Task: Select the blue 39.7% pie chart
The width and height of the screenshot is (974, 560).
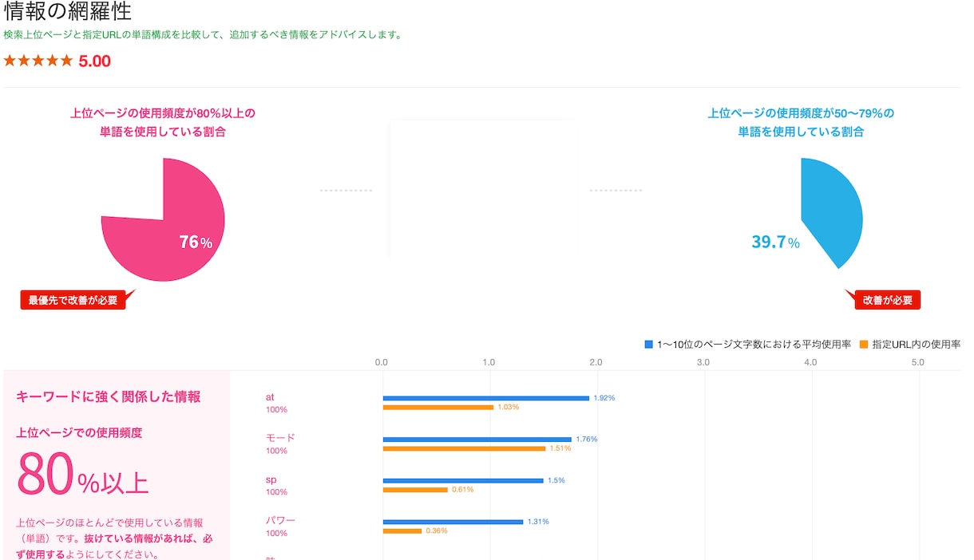Action: pos(830,212)
